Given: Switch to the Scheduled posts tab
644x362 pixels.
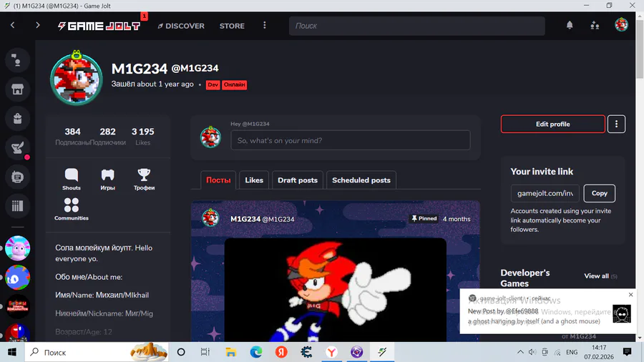Looking at the screenshot, I should (x=361, y=180).
